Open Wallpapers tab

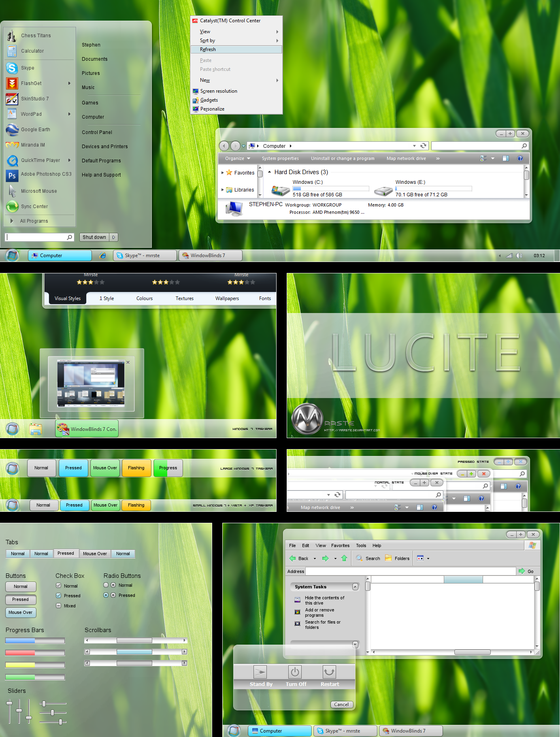[227, 298]
